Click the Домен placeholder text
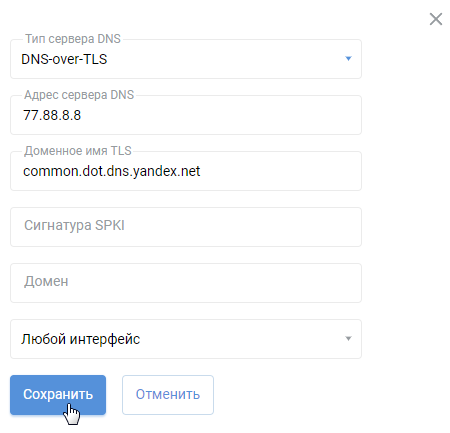This screenshot has height=433, width=450. pyautogui.click(x=46, y=282)
